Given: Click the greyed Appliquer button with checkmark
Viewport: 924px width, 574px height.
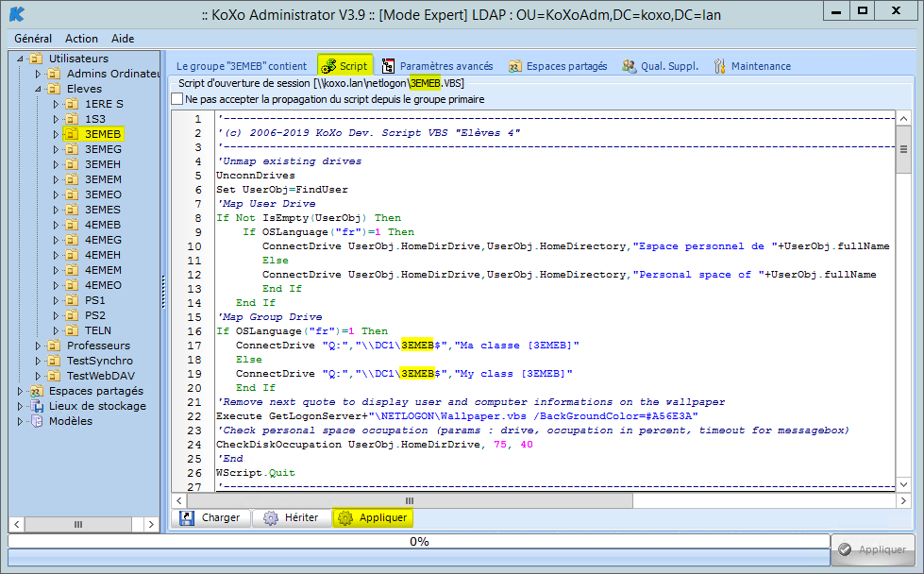Looking at the screenshot, I should [x=872, y=549].
